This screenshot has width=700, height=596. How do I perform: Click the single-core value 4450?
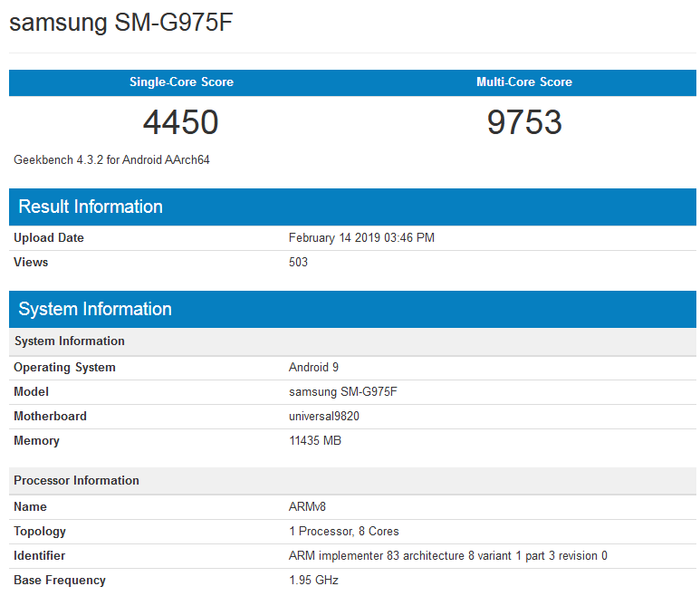coord(181,122)
